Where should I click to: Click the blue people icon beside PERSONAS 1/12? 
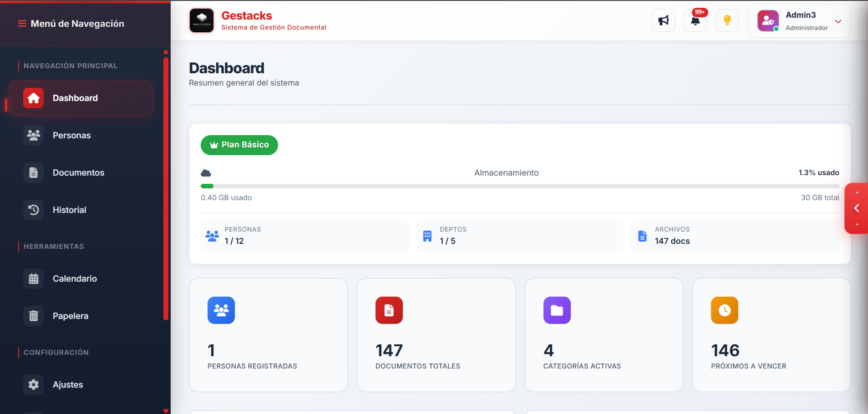coord(212,236)
